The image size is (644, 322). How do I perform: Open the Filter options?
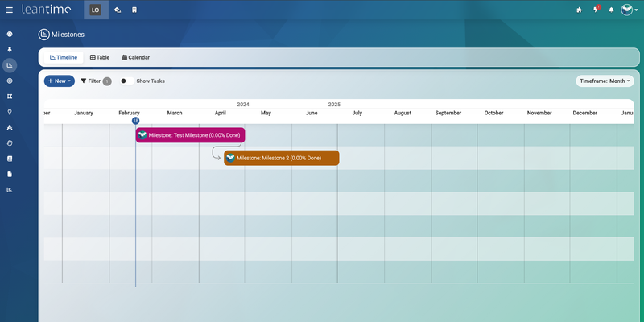[90, 81]
